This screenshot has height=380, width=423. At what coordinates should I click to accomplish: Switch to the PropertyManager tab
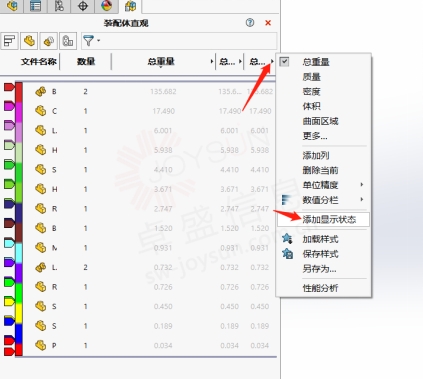(35, 6)
